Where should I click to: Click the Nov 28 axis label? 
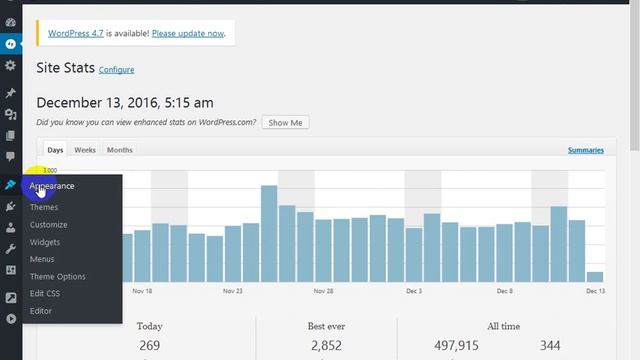pyautogui.click(x=323, y=291)
